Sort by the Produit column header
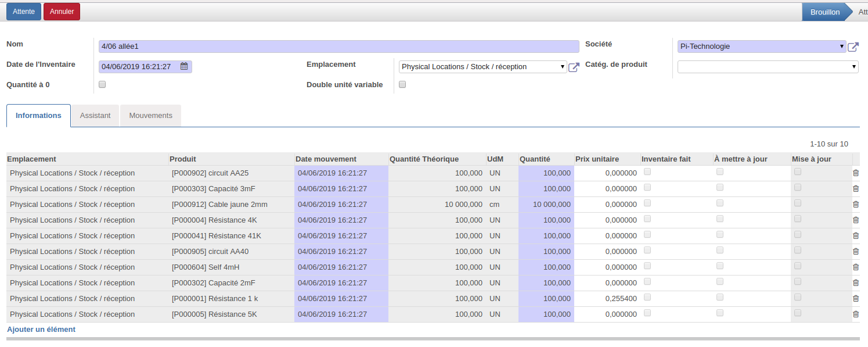Image resolution: width=868 pixels, height=347 pixels. pos(231,159)
